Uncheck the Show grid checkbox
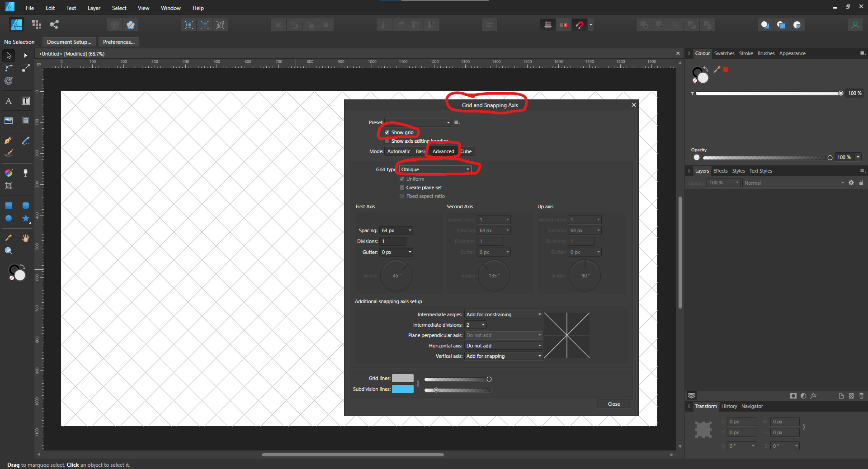Image resolution: width=868 pixels, height=469 pixels. (387, 132)
